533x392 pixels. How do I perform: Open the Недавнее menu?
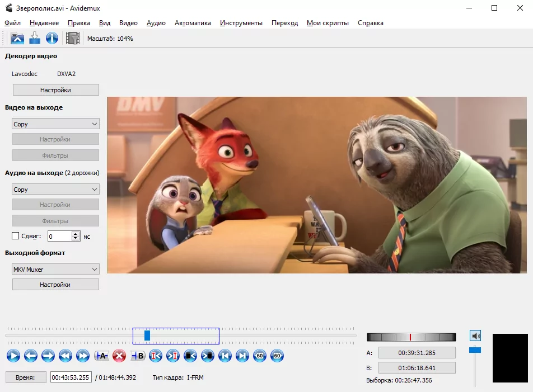44,23
